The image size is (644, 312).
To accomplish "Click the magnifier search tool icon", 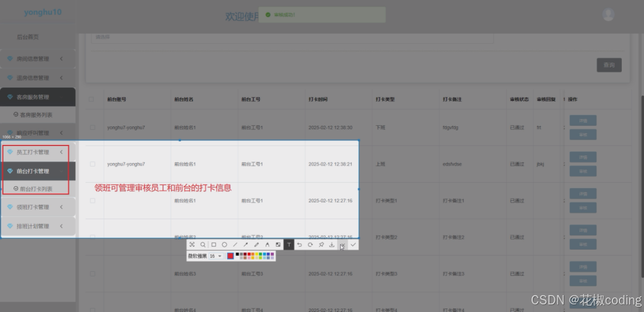I will [203, 244].
